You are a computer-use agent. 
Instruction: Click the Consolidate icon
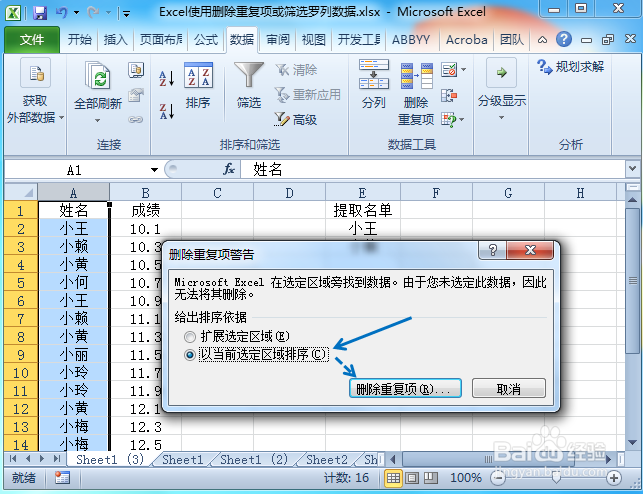tap(449, 96)
